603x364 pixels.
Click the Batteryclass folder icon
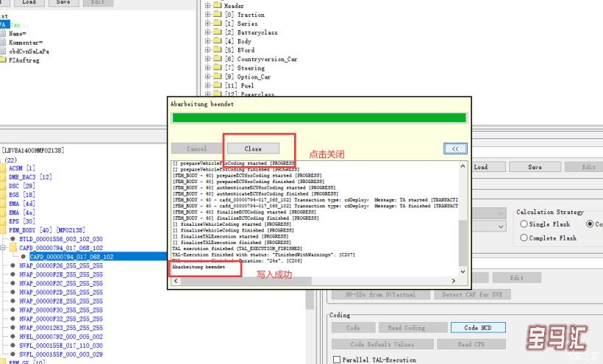[218, 32]
